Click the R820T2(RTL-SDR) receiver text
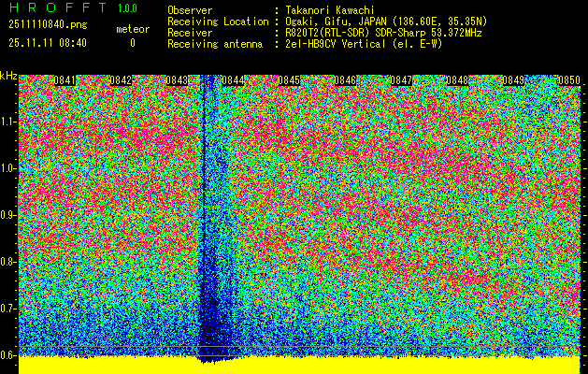Viewport: 588px width, 374px height. (383, 33)
